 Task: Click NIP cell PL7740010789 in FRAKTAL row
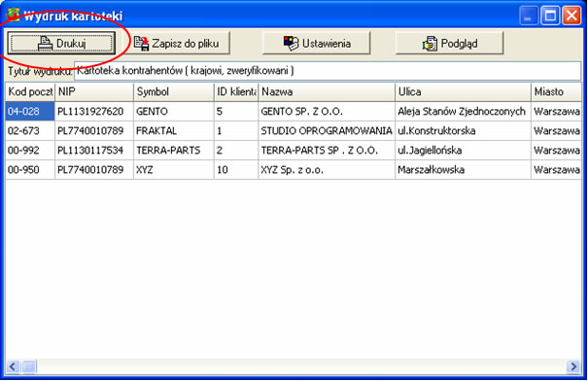tap(94, 131)
